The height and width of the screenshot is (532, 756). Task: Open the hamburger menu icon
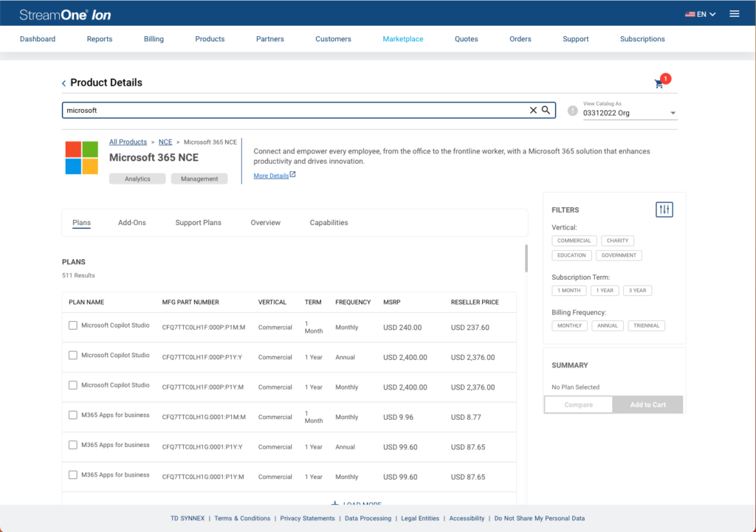tap(735, 14)
